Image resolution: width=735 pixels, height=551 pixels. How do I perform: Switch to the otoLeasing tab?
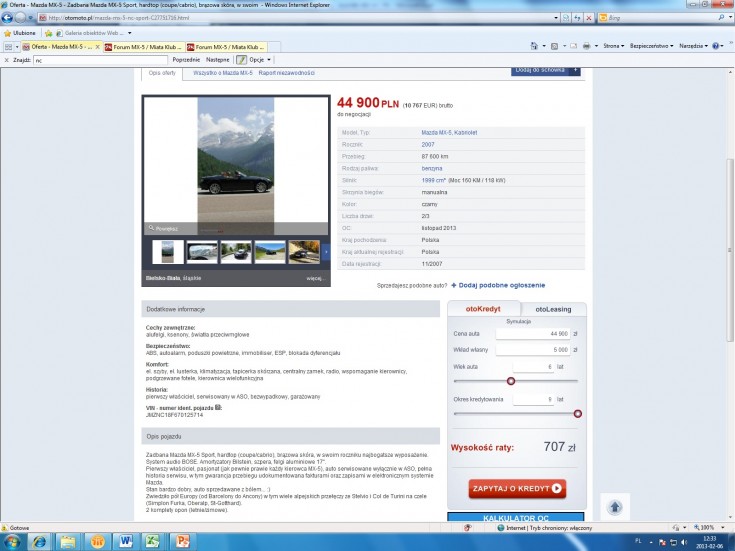pyautogui.click(x=553, y=309)
